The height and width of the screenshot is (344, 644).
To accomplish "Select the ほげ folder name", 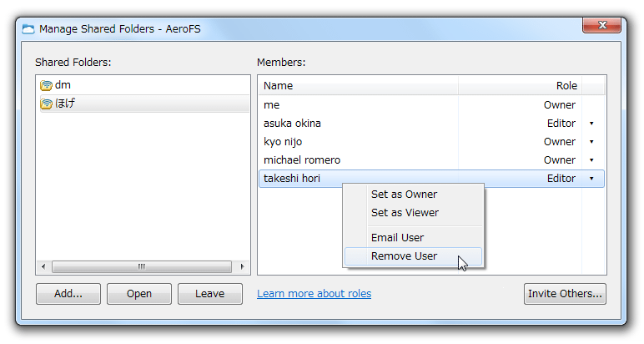I will [65, 104].
